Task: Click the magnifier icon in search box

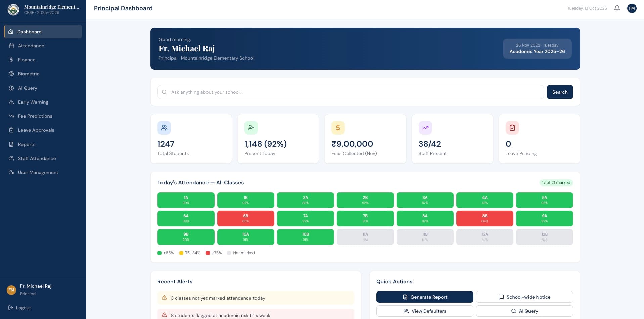Action: (x=164, y=92)
